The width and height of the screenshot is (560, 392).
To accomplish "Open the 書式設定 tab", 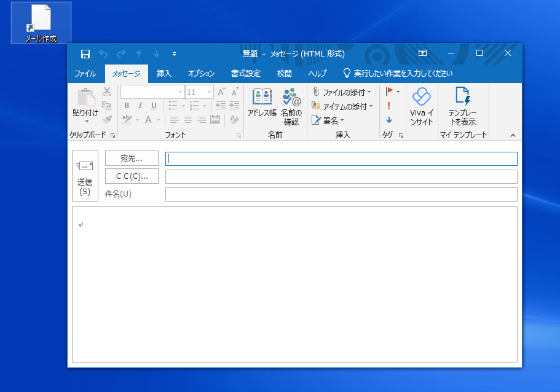I will 246,74.
